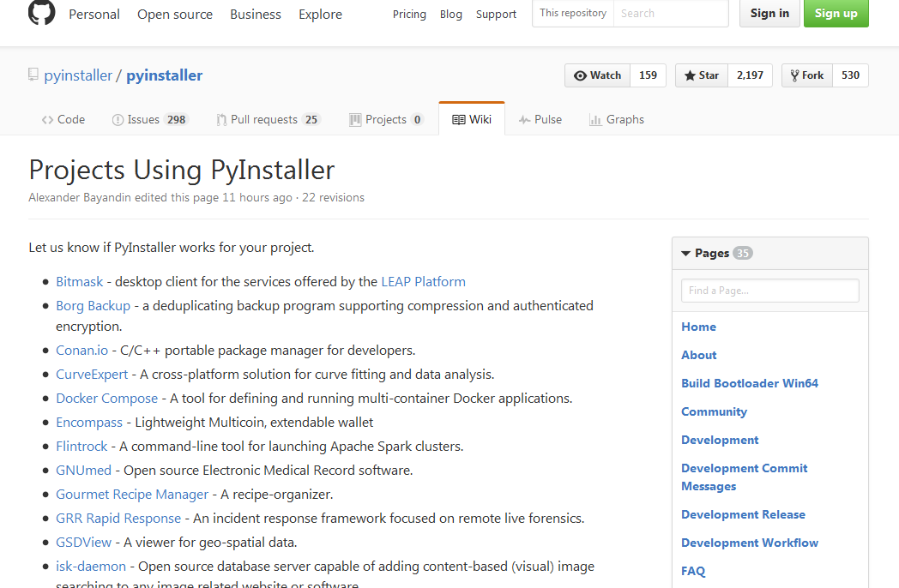The width and height of the screenshot is (899, 588).
Task: Click the 35 pages count badge
Action: click(x=743, y=253)
